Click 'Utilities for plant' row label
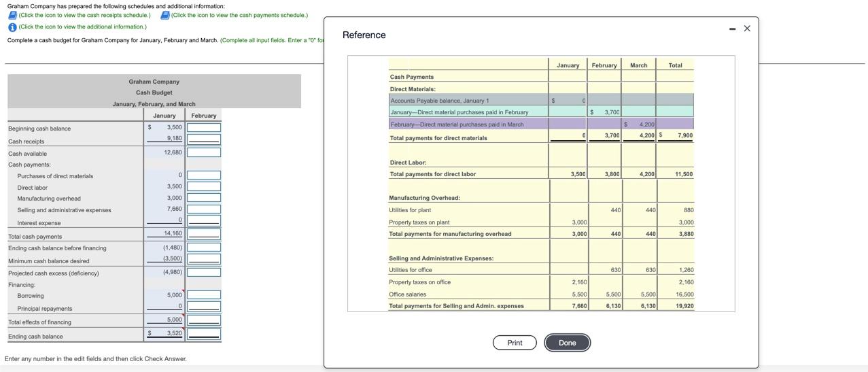 (410, 210)
